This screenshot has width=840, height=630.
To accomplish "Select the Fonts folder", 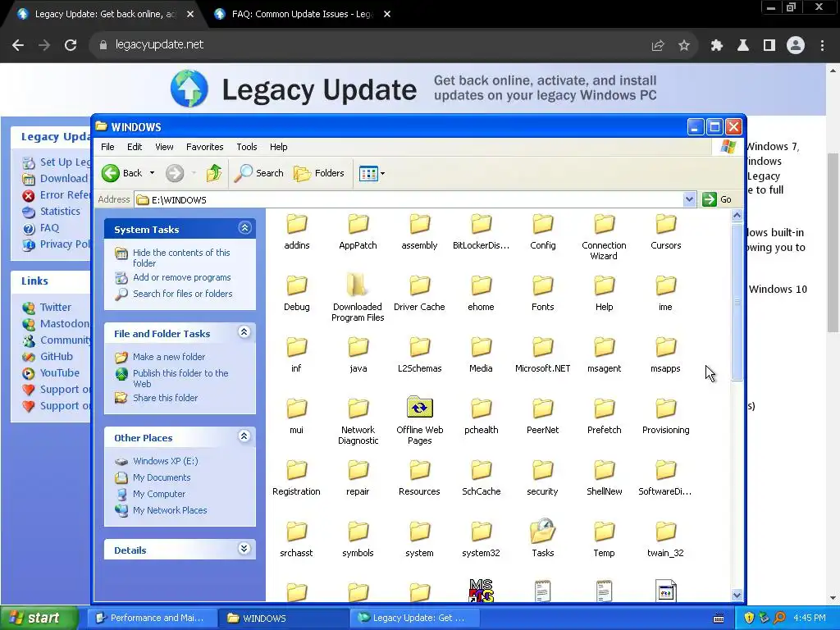I will 543,294.
